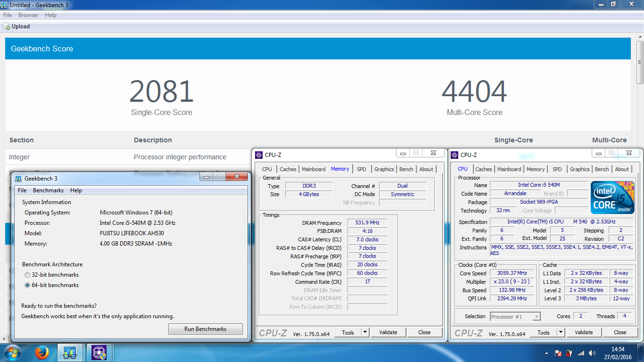
Task: Click the Name field Intel Core i5 540M
Action: pos(539,185)
